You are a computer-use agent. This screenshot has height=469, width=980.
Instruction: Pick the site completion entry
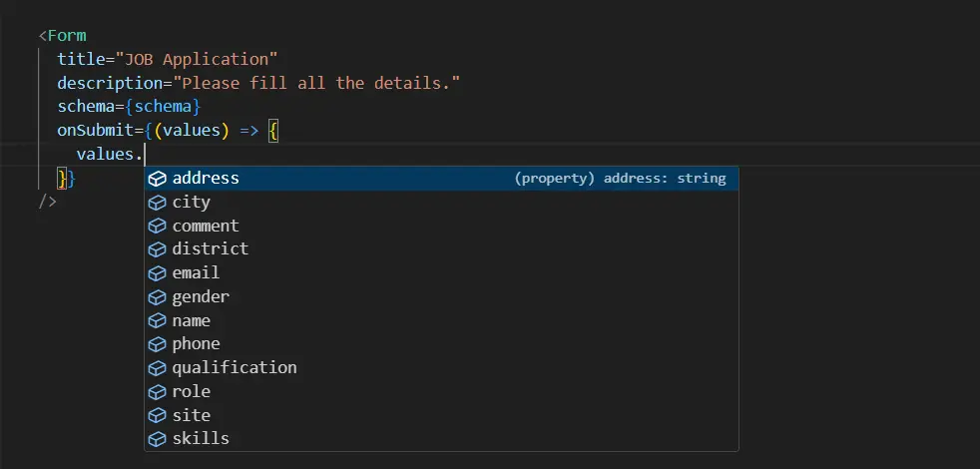[191, 415]
